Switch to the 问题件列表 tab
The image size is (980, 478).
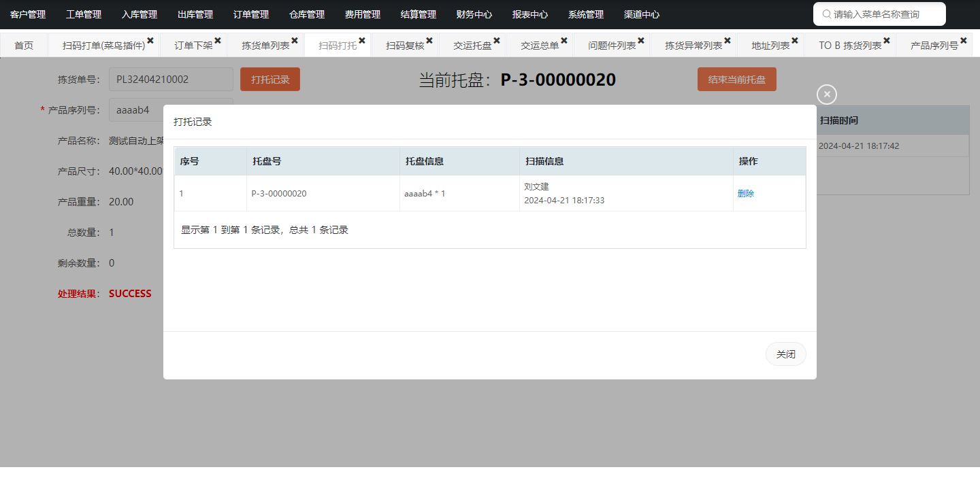click(612, 46)
